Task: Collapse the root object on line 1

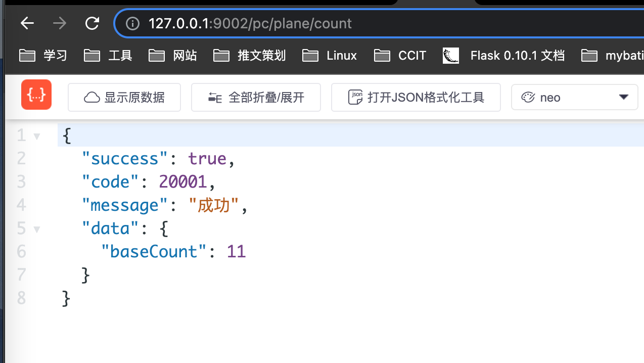Action: click(36, 136)
